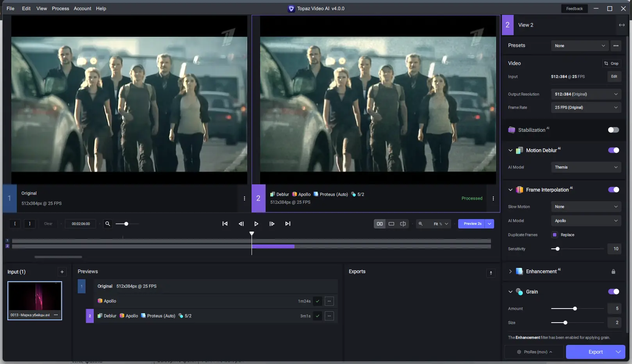
Task: Open the Preview duration dropdown arrow
Action: [x=489, y=224]
